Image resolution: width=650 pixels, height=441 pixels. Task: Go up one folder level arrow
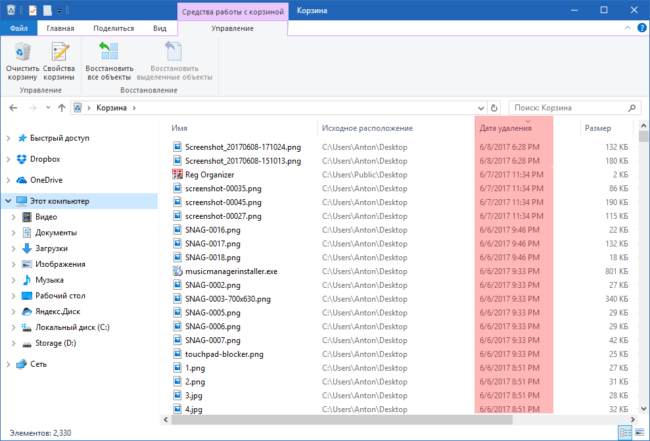pos(62,108)
